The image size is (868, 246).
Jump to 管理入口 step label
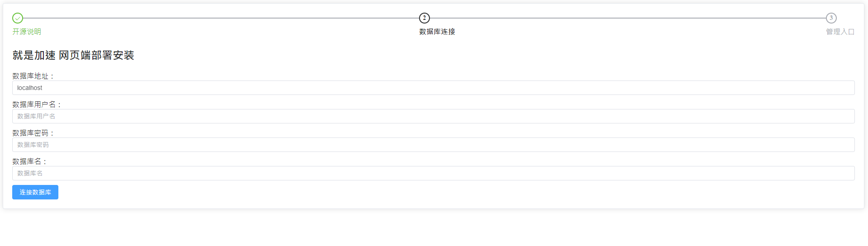point(840,32)
